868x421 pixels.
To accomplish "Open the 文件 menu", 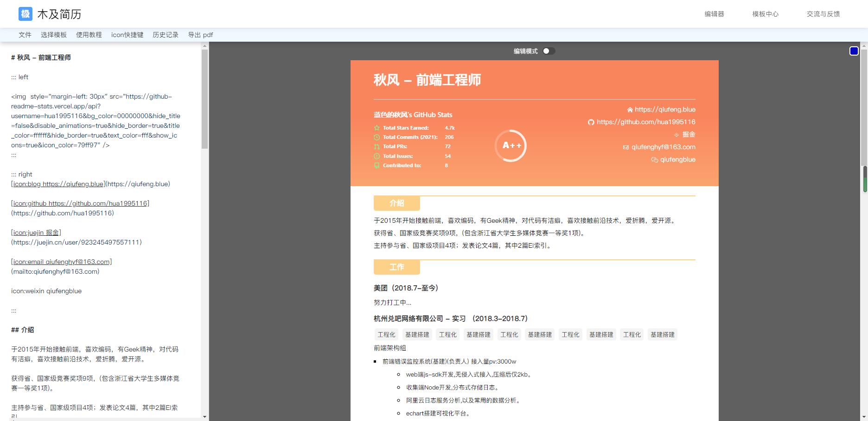I will click(25, 35).
